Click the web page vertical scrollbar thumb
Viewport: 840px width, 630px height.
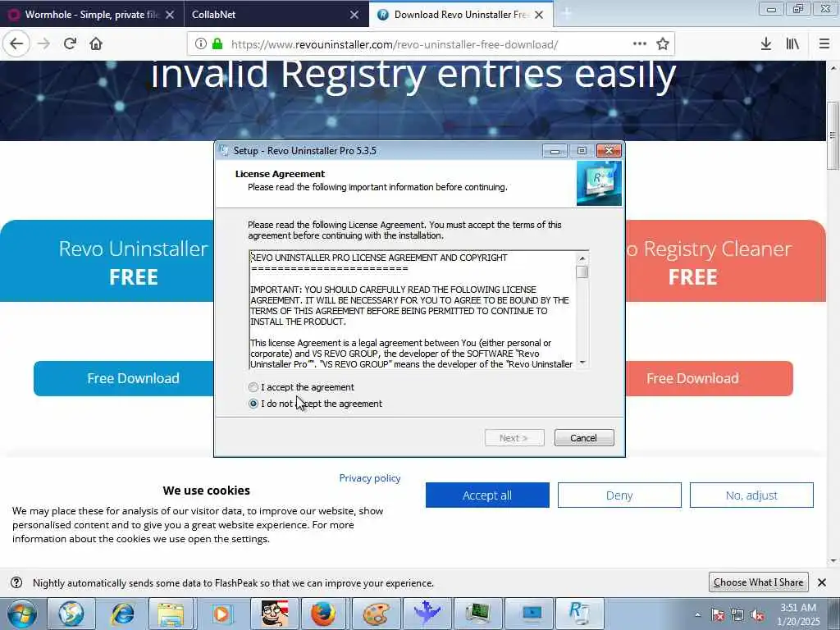(833, 135)
